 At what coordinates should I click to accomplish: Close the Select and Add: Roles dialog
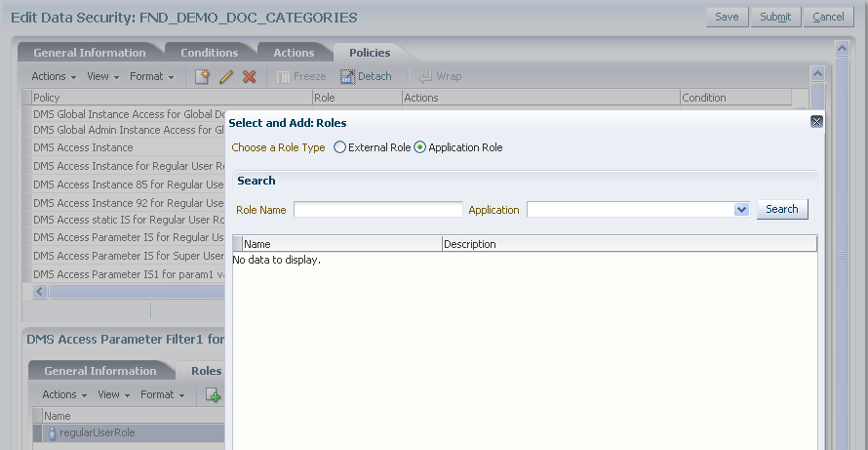[816, 122]
